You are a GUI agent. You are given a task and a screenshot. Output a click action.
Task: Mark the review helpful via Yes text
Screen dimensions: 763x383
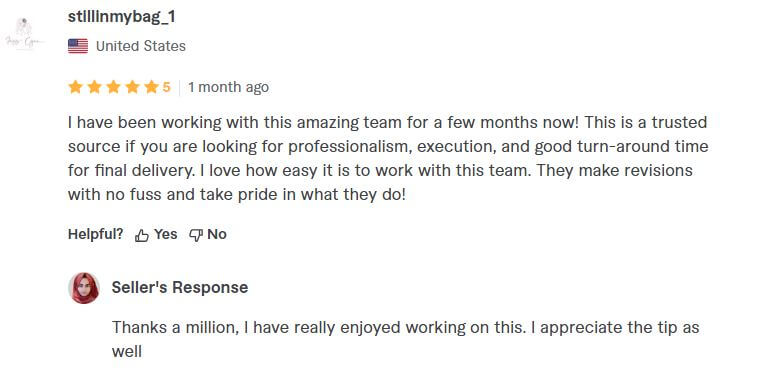click(165, 235)
